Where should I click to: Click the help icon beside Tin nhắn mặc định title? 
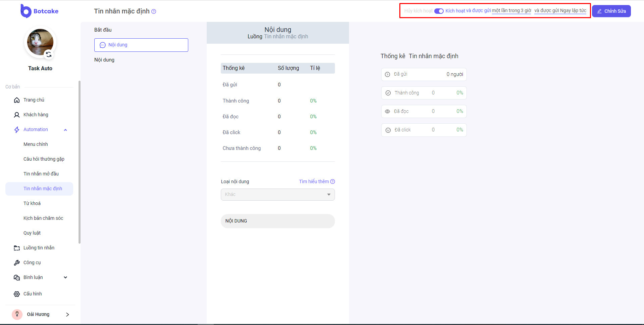point(154,11)
